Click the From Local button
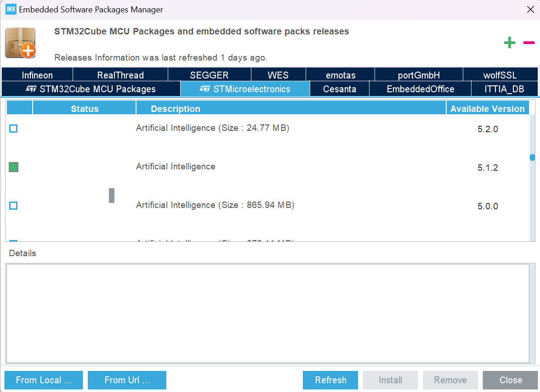This screenshot has width=540, height=392. pyautogui.click(x=43, y=380)
